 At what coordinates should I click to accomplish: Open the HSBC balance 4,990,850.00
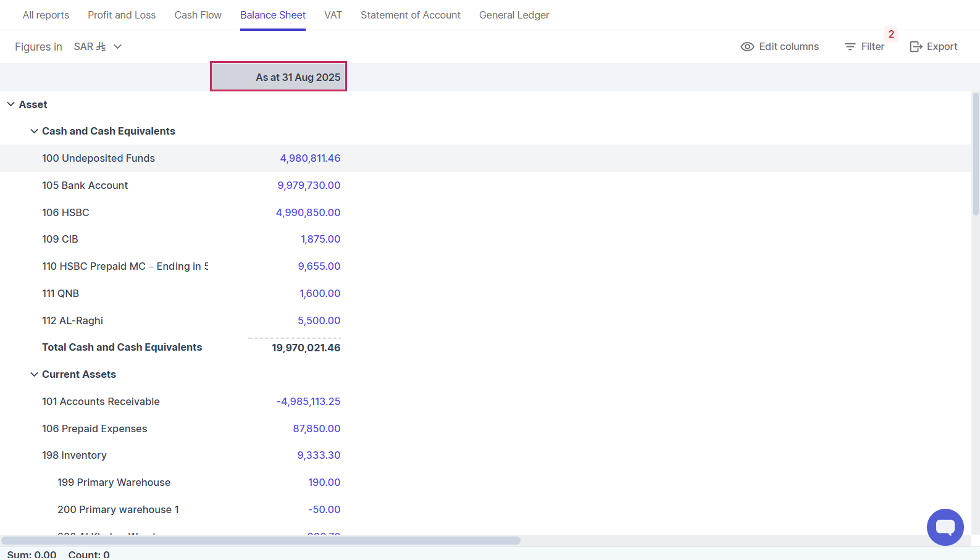[x=308, y=212]
